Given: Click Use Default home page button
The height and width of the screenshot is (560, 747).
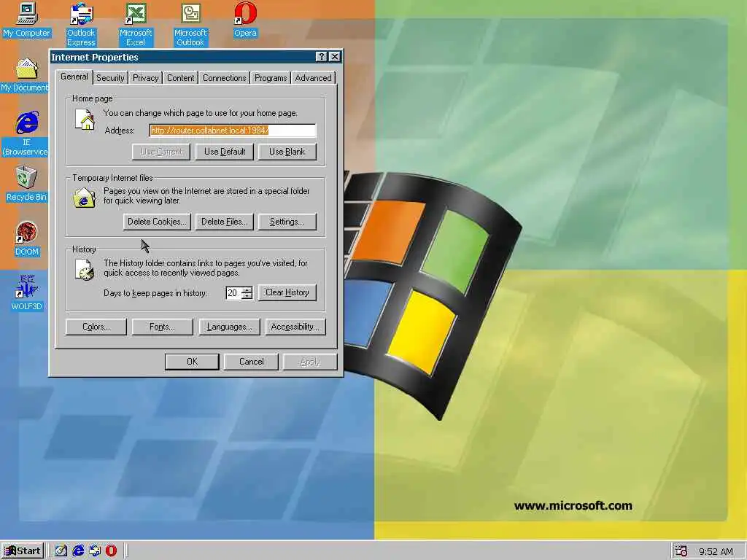Looking at the screenshot, I should (225, 152).
